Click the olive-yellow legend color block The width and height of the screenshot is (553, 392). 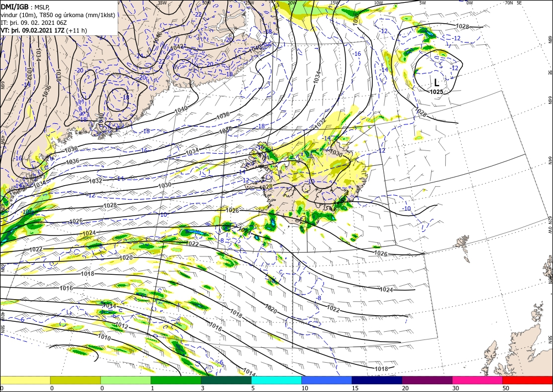click(x=75, y=380)
